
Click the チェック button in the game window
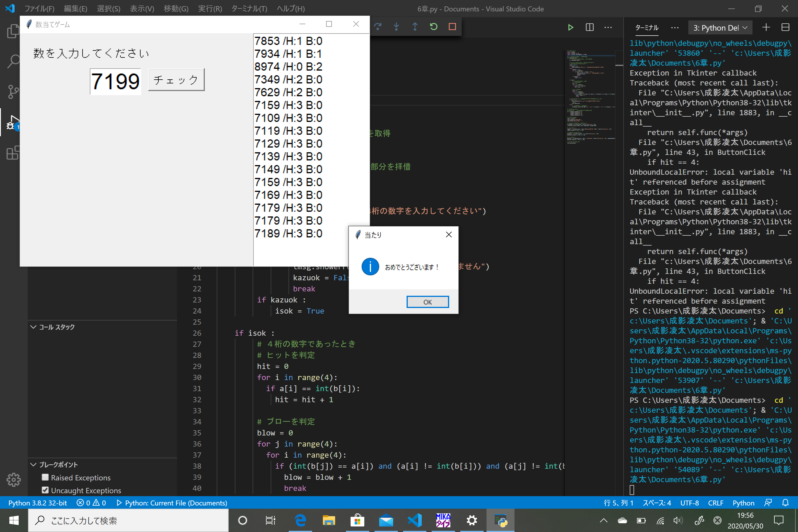point(176,80)
